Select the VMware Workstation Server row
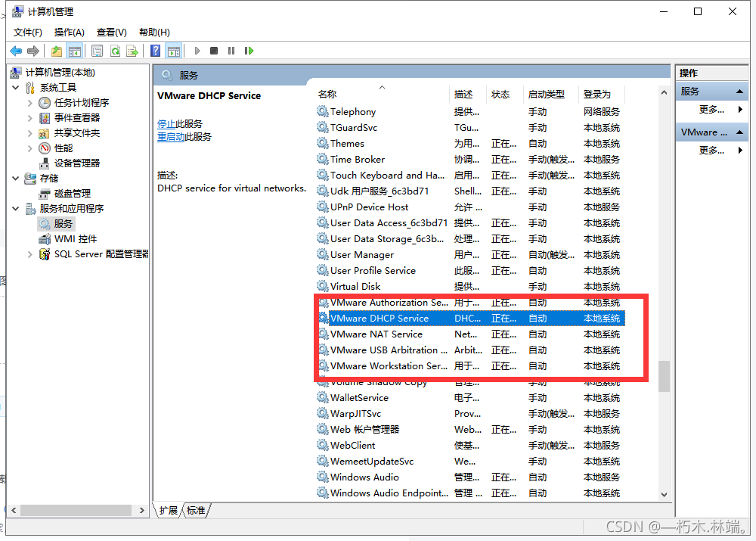Image resolution: width=756 pixels, height=541 pixels. 470,365
